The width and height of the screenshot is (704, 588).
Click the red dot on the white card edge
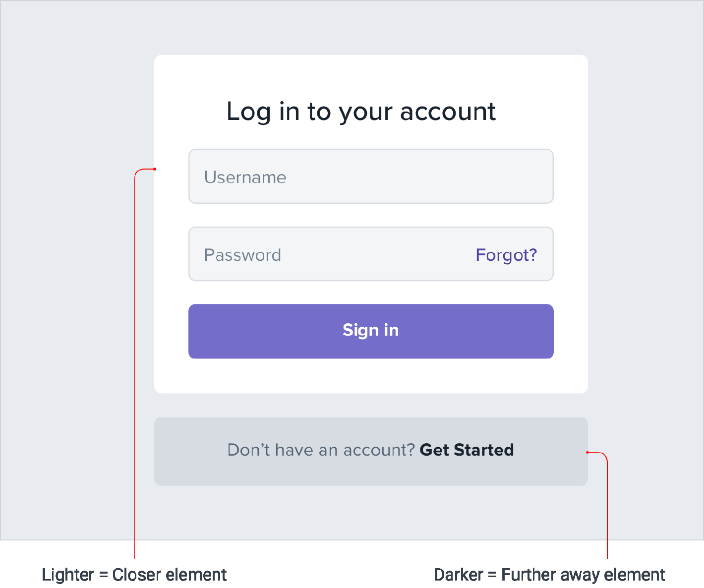[x=155, y=169]
